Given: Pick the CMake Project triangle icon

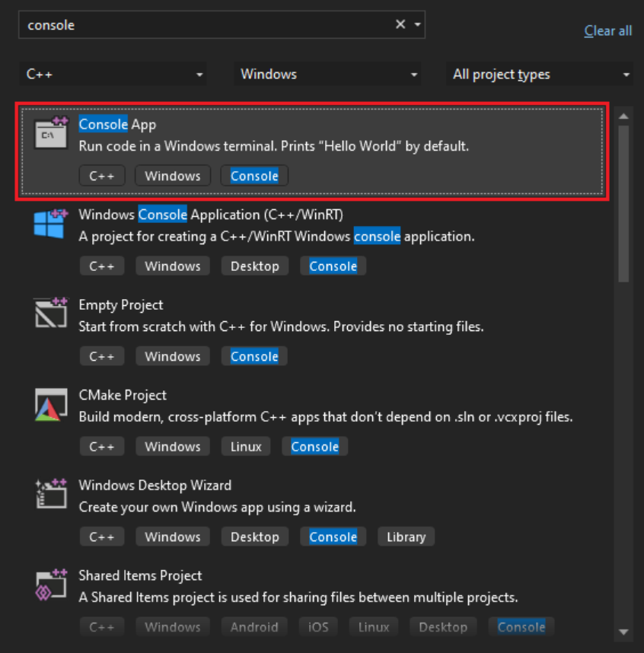Looking at the screenshot, I should coord(51,404).
